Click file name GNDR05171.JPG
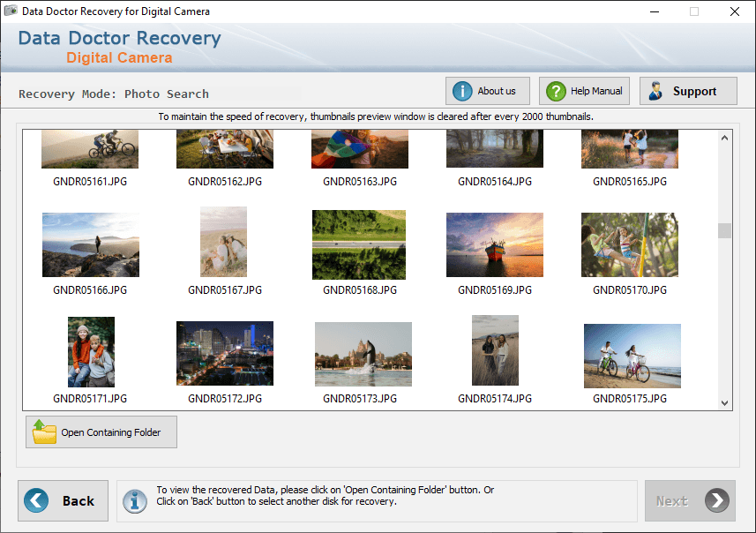The image size is (756, 533). [x=90, y=399]
